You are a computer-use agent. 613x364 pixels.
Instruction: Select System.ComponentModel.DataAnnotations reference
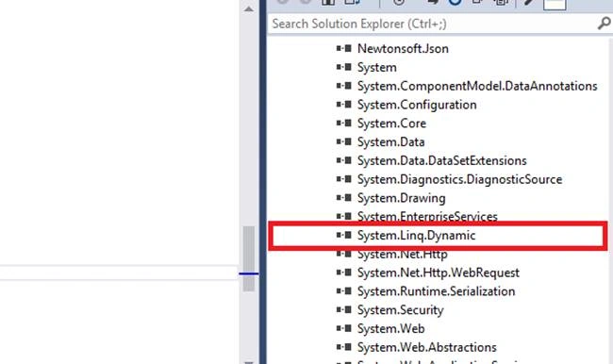pos(477,86)
